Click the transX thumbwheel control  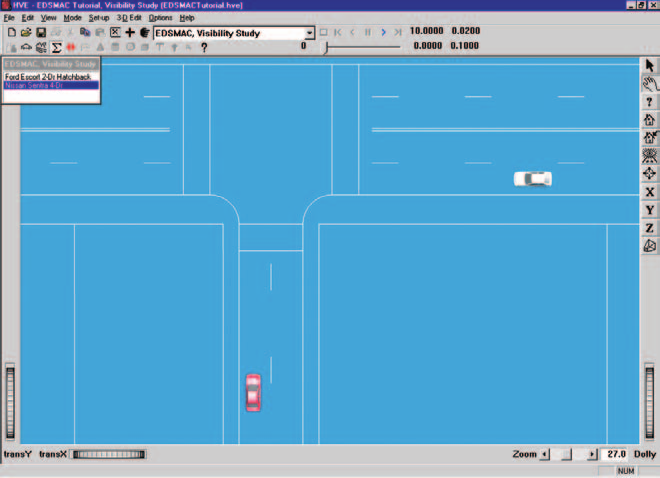pyautogui.click(x=109, y=454)
